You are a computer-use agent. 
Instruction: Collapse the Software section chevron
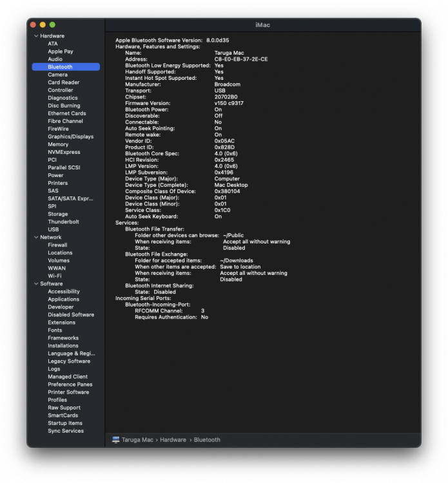click(x=36, y=284)
